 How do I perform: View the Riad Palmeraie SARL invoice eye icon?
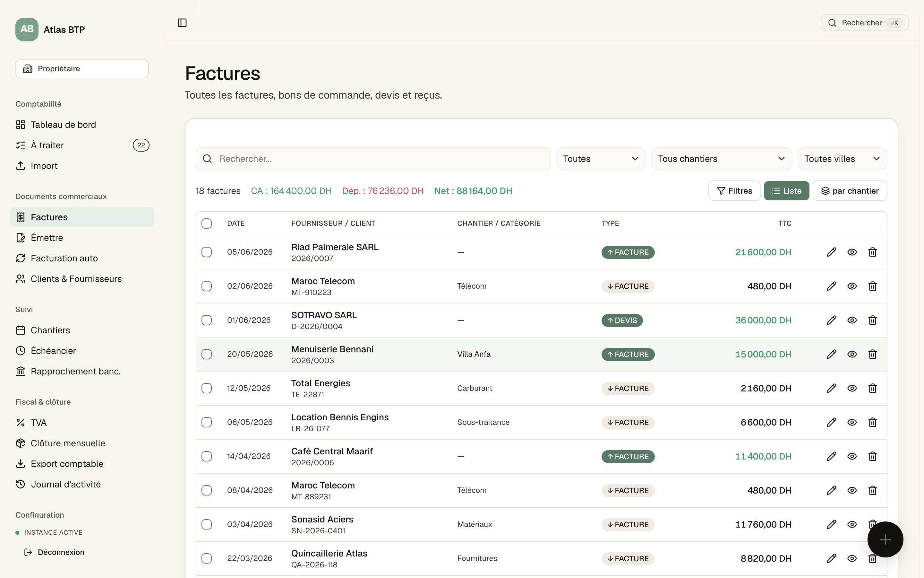click(x=852, y=252)
